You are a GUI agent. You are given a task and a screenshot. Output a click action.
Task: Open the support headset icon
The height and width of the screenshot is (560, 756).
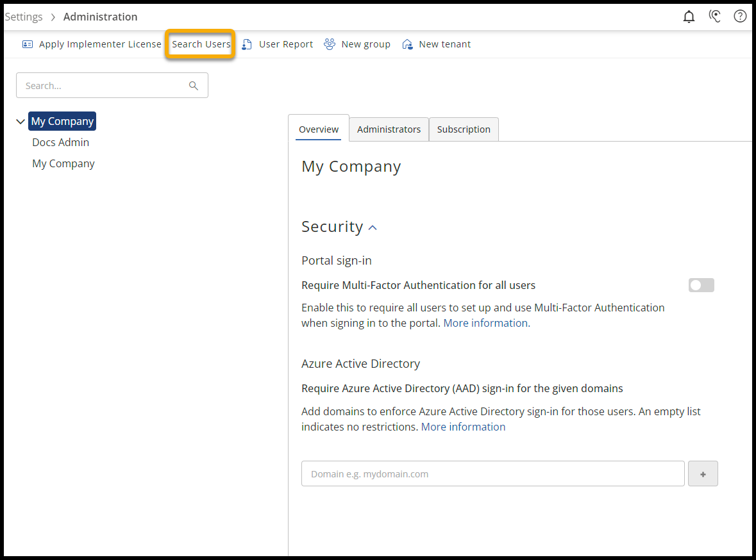715,17
